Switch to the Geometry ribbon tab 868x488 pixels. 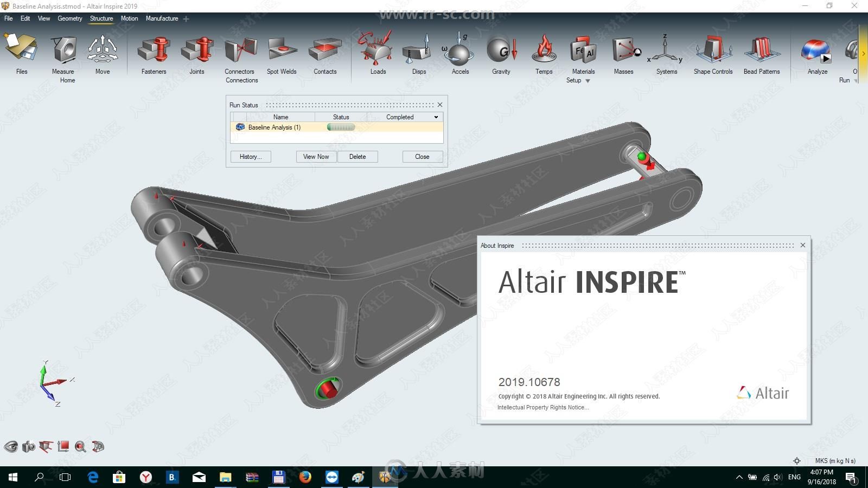pos(70,18)
